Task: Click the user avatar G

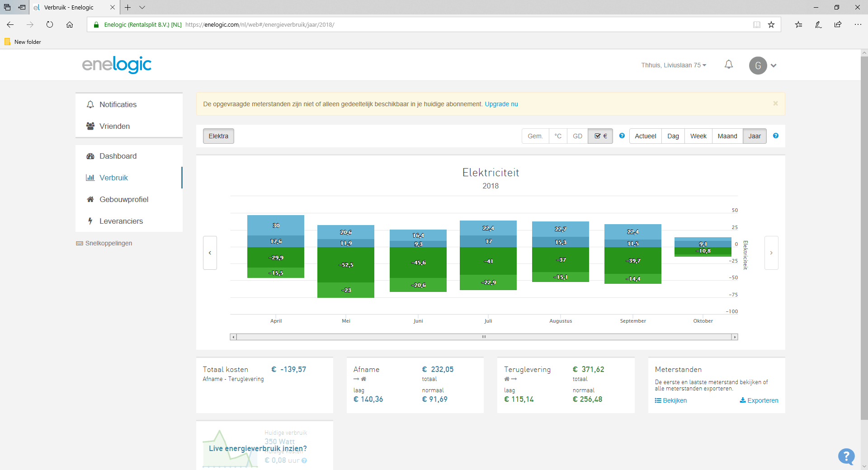Action: pos(758,66)
